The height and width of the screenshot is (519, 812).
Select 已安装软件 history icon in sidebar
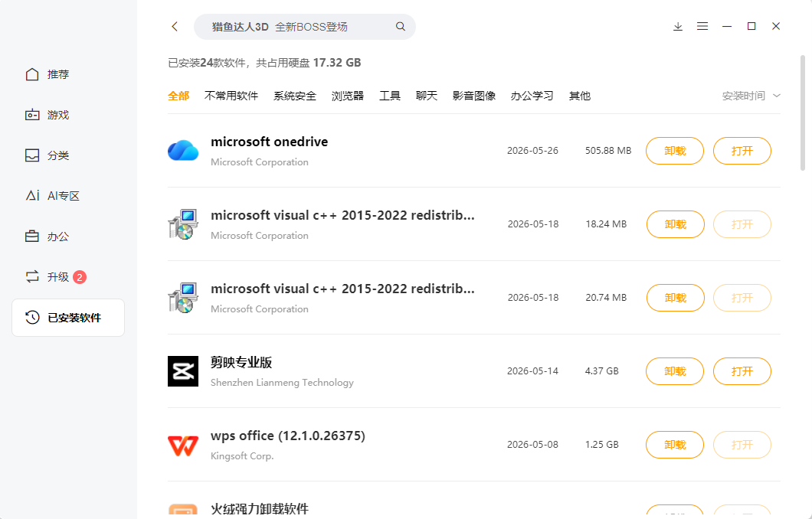(x=32, y=317)
